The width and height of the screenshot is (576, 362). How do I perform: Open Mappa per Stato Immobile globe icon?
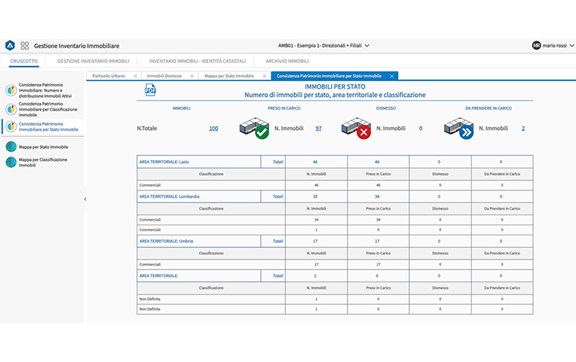[x=11, y=147]
